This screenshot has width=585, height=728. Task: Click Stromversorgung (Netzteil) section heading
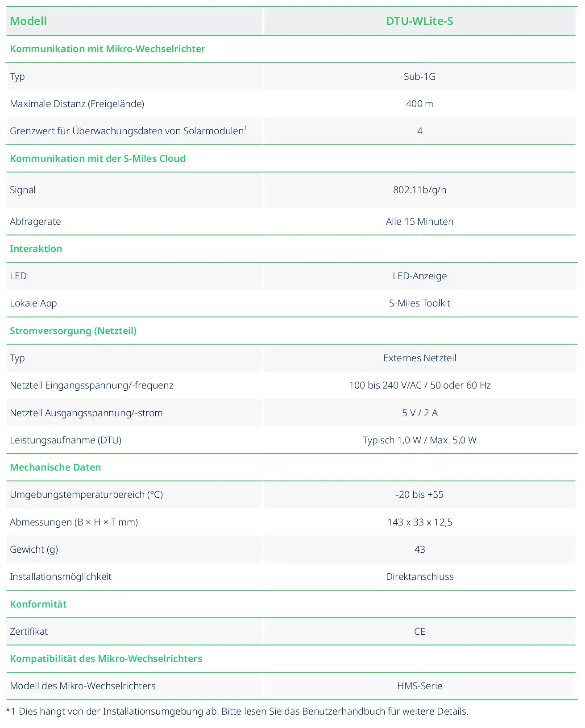tap(73, 331)
